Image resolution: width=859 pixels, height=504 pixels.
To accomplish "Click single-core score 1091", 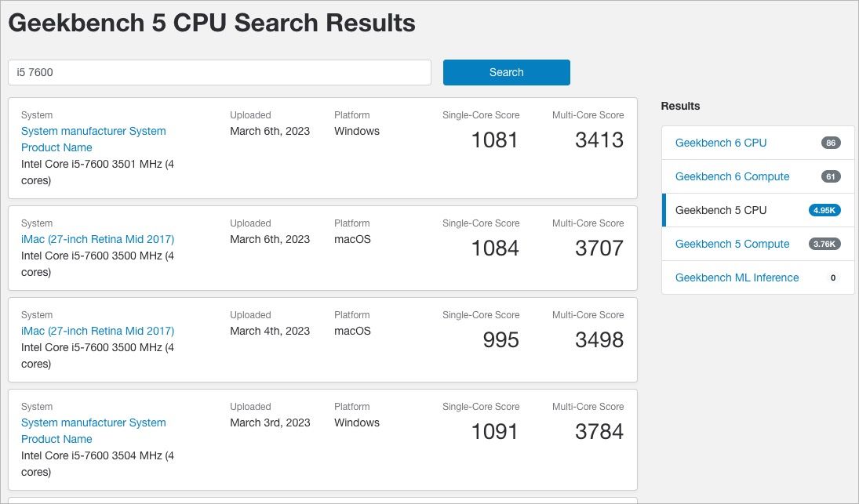I will (x=495, y=431).
